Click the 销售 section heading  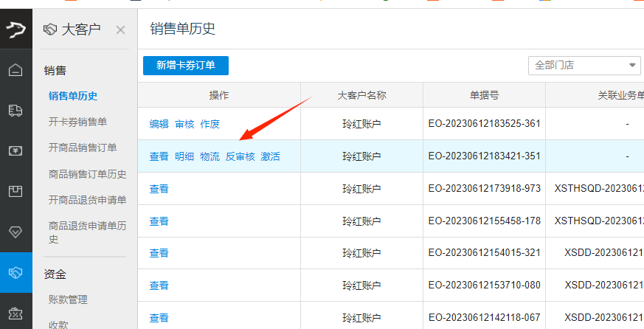point(55,71)
